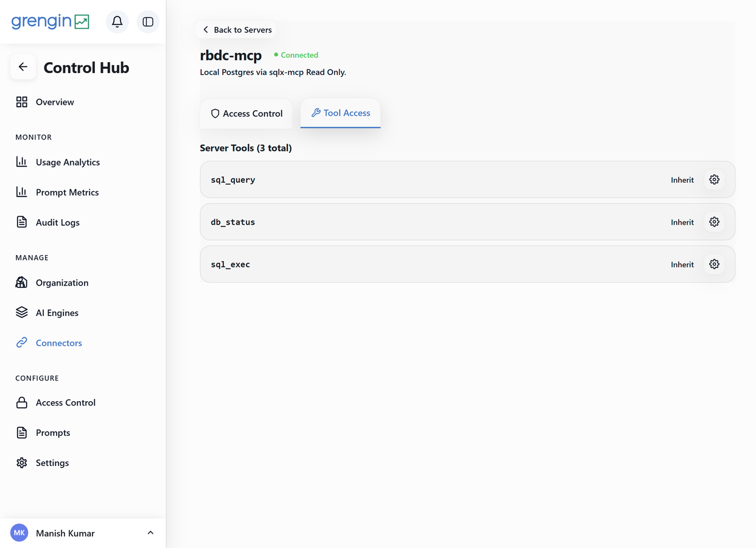Switch to the Access Control tab
756x548 pixels.
[x=247, y=113]
